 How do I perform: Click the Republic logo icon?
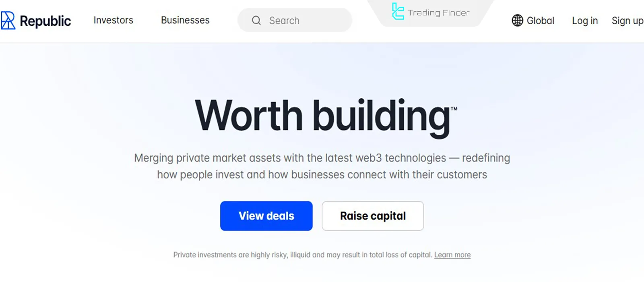click(x=8, y=21)
